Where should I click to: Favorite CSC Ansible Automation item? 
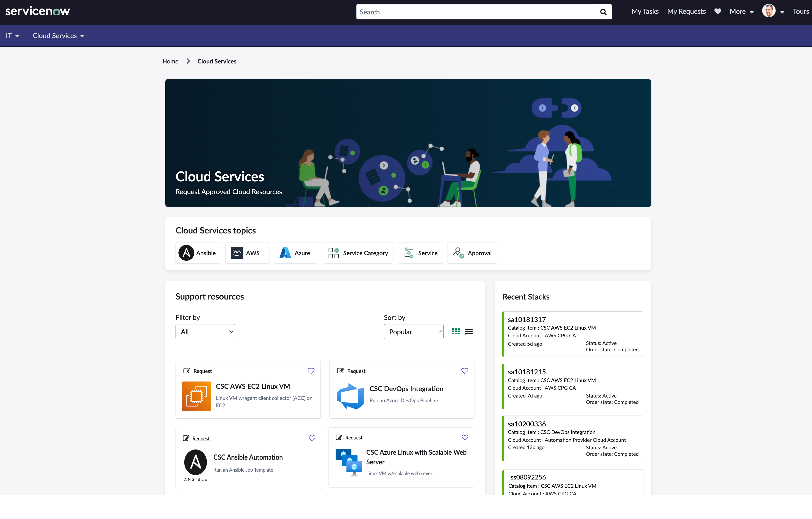(x=312, y=438)
